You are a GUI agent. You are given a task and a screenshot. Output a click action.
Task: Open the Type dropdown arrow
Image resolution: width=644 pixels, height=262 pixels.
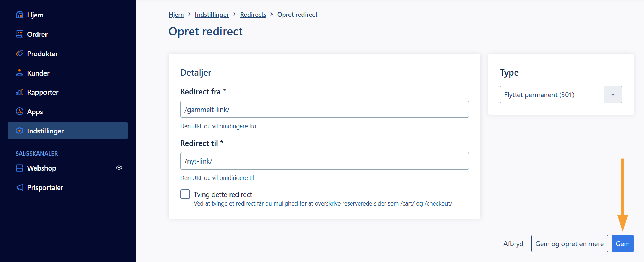tap(613, 95)
